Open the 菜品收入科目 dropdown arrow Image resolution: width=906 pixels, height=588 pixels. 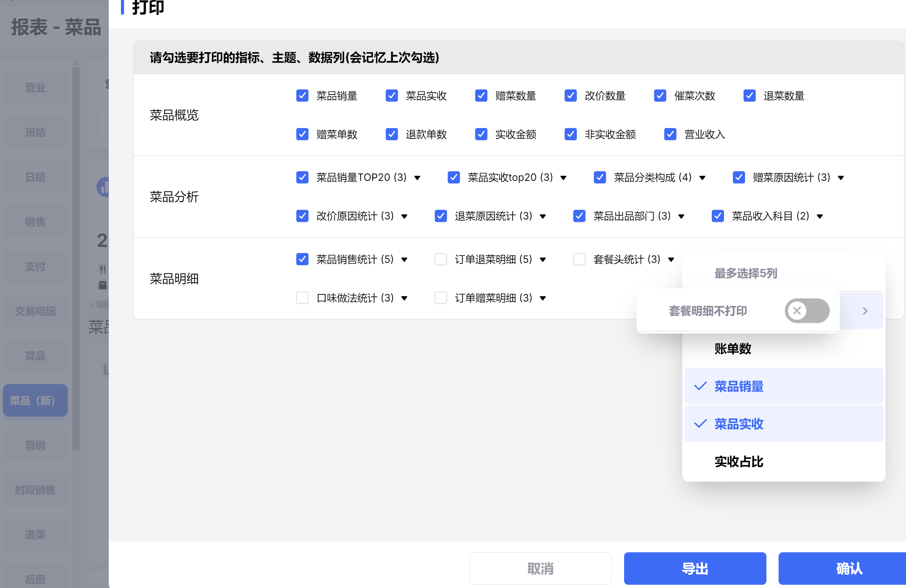[x=820, y=216]
